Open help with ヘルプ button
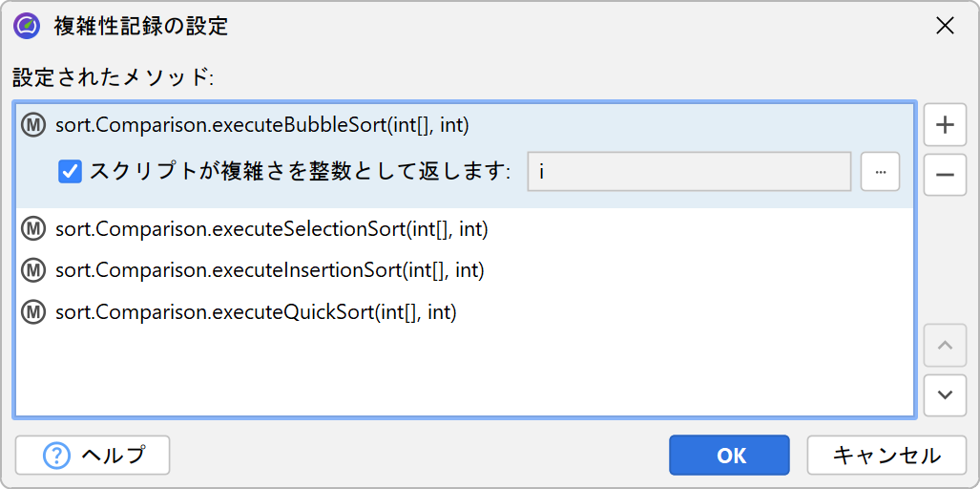Screen dimensions: 980x489 coord(93,456)
